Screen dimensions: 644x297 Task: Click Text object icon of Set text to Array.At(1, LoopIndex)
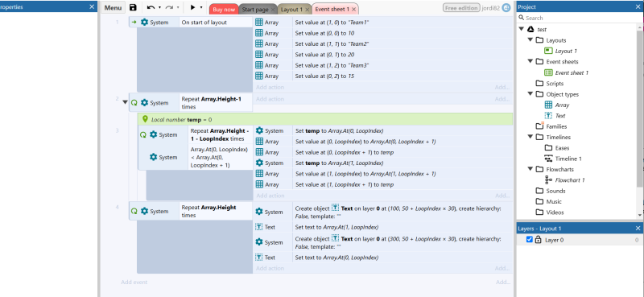click(x=259, y=227)
